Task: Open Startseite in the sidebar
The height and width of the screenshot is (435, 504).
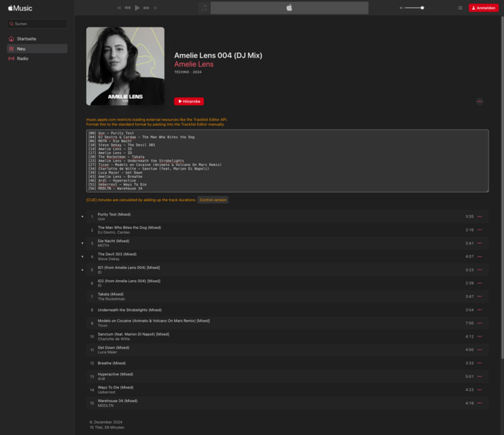Action: (x=37, y=39)
